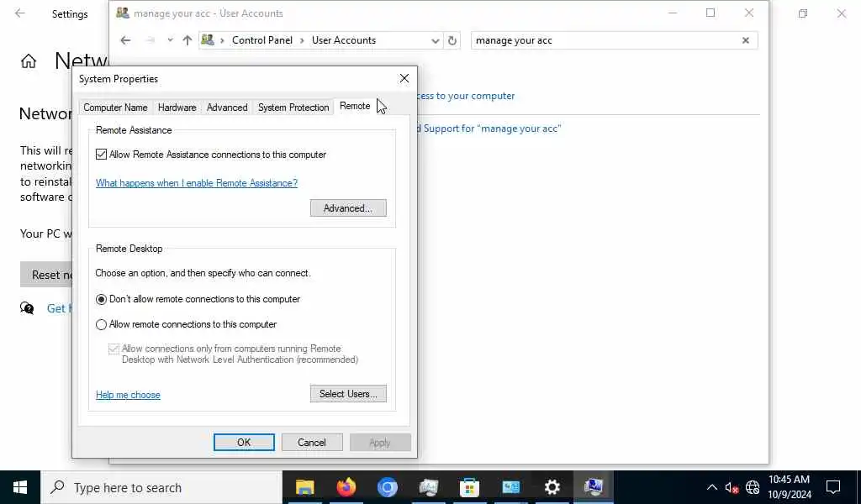
Task: Launch Firefox from the taskbar
Action: pyautogui.click(x=346, y=487)
